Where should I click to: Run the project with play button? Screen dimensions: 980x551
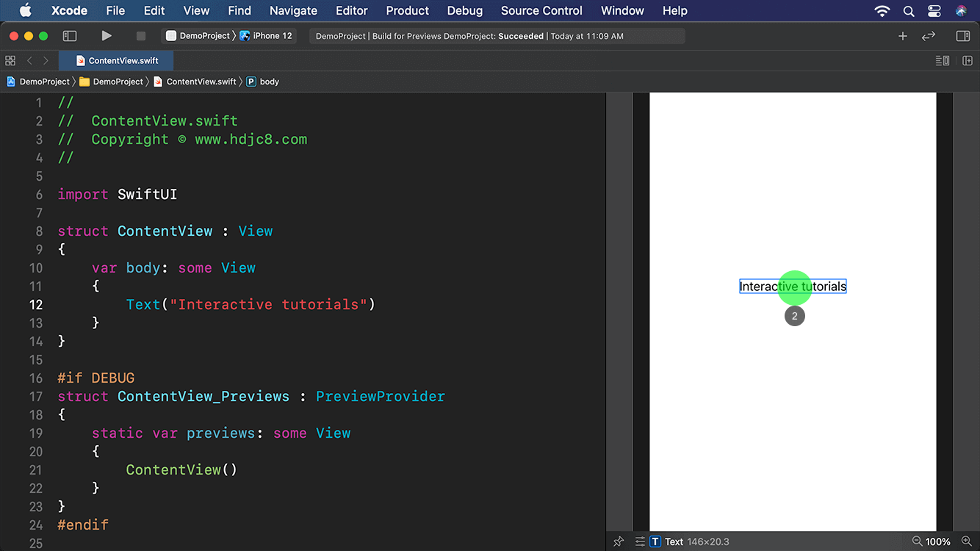click(107, 36)
